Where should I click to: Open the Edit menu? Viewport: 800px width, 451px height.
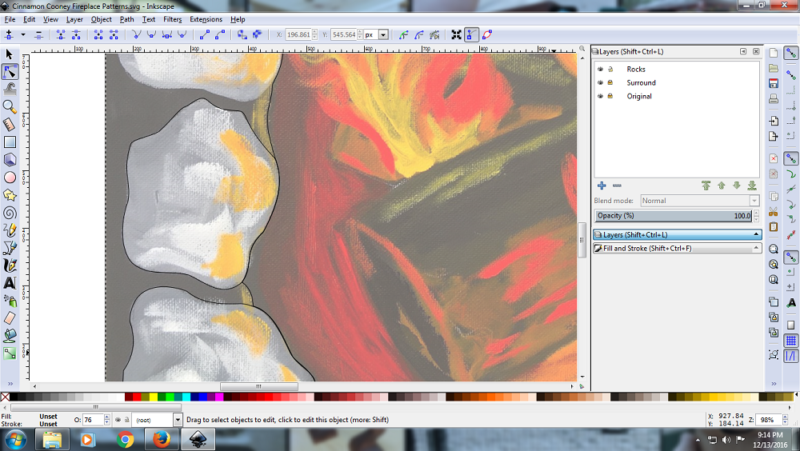pos(29,19)
